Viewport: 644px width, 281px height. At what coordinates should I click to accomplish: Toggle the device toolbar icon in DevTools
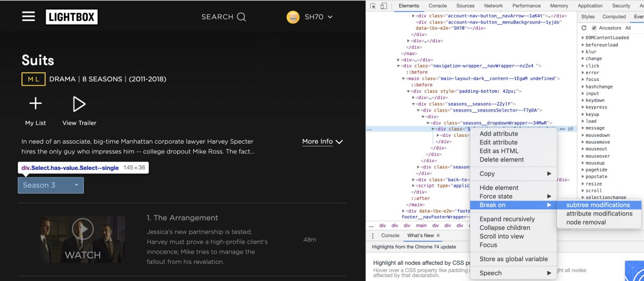coord(384,6)
